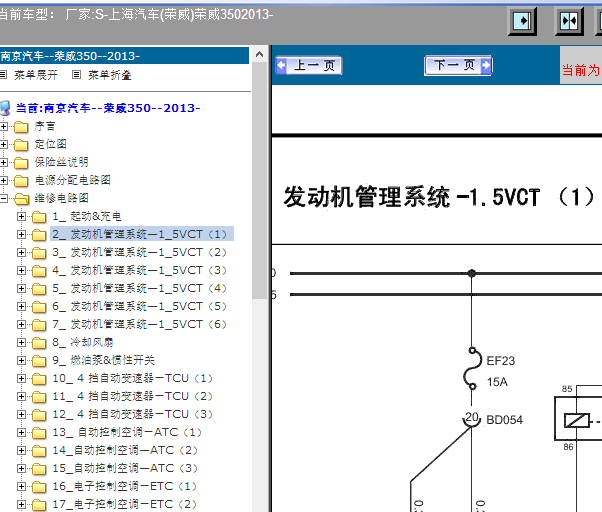Click folder icon of 6_ 发动机管理系统 (5)
This screenshot has width=602, height=512.
pyautogui.click(x=39, y=307)
